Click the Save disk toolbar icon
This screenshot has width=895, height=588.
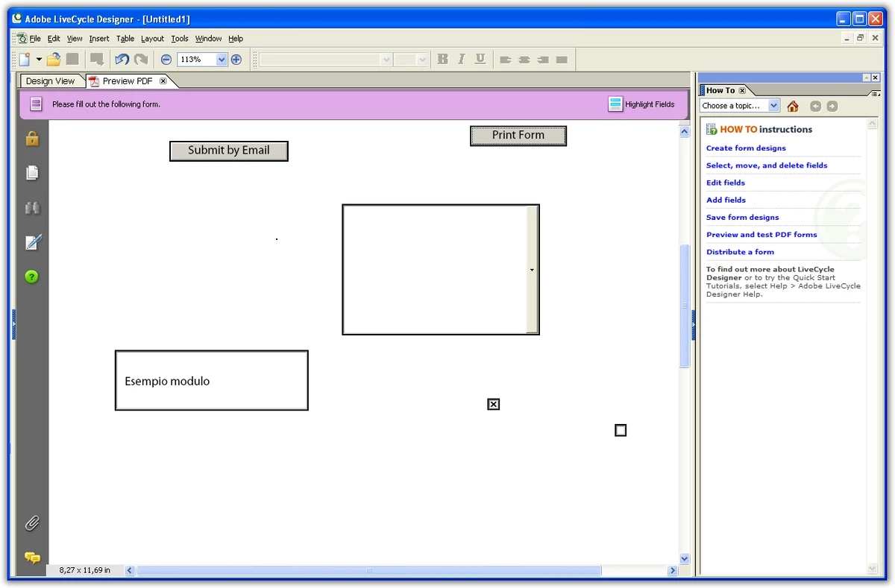click(72, 60)
